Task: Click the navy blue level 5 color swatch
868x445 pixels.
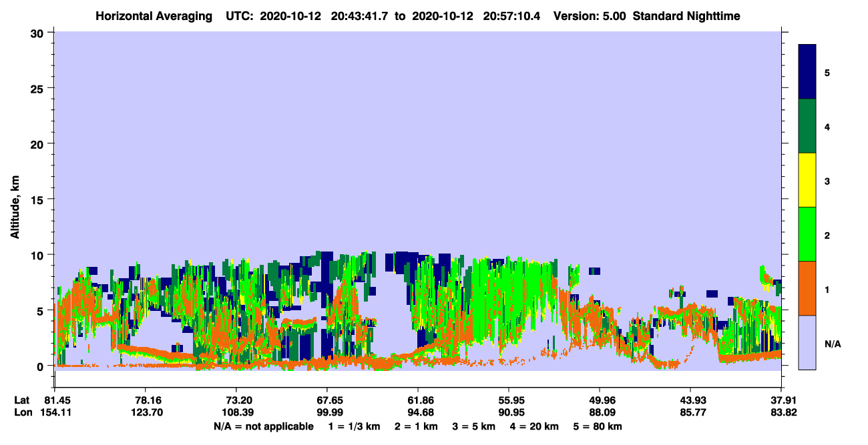Action: (807, 71)
